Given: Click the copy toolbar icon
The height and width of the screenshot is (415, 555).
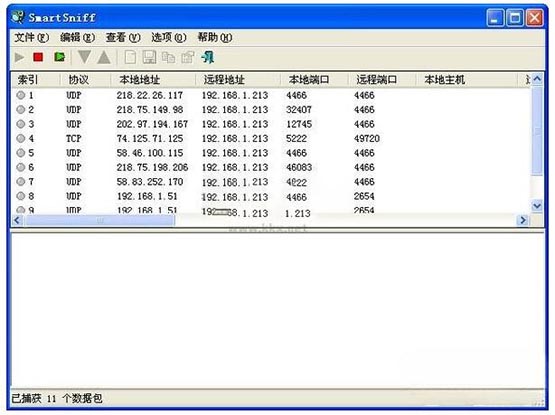Looking at the screenshot, I should tap(168, 57).
